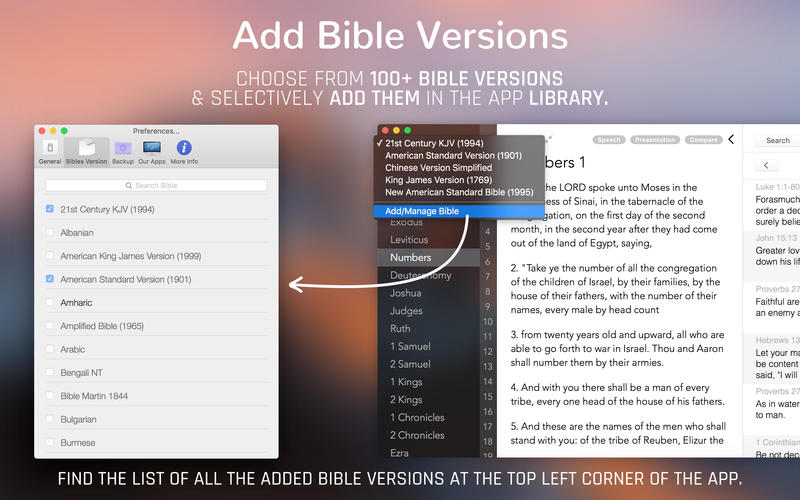The image size is (800, 500).
Task: Click verse 4 starting "And with you there"
Action: (x=617, y=394)
